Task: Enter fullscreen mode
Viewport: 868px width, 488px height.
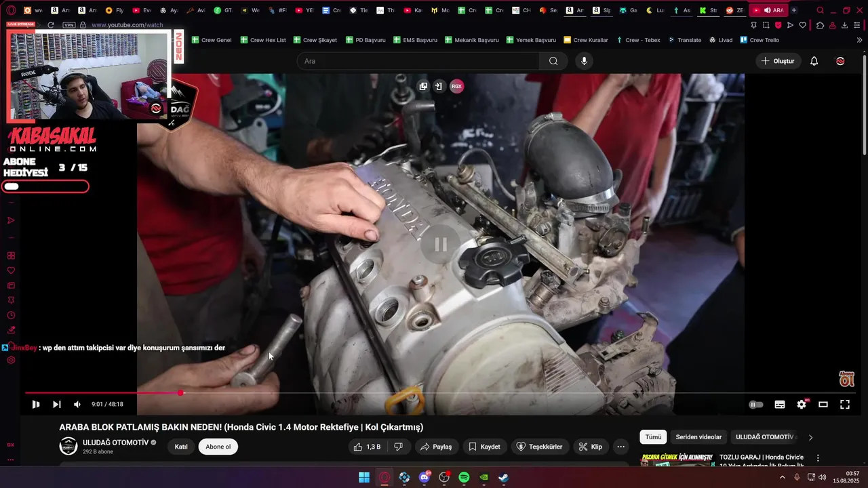Action: click(x=845, y=405)
